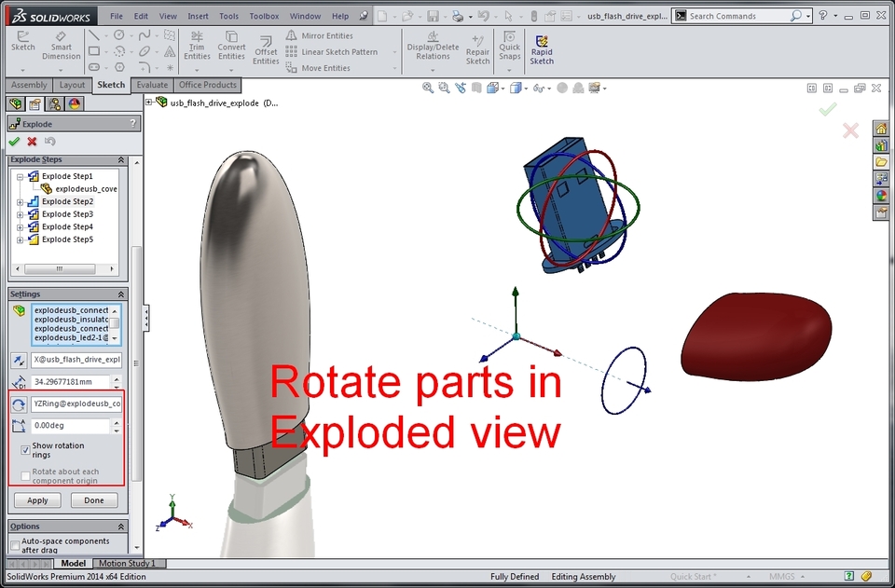Image resolution: width=895 pixels, height=588 pixels.
Task: Select the Smart Dimension tool
Action: (61, 47)
